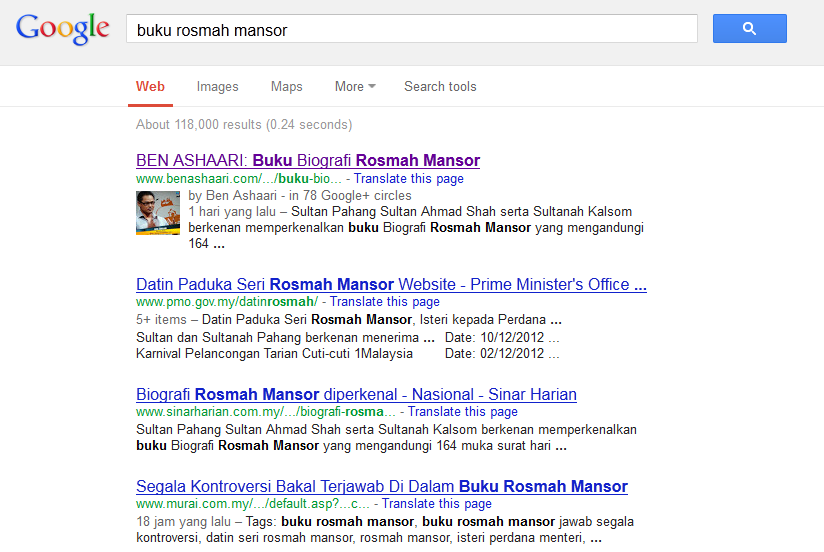The width and height of the screenshot is (824, 552).
Task: Click 'by Ben Ashaari' author text
Action: tap(232, 196)
